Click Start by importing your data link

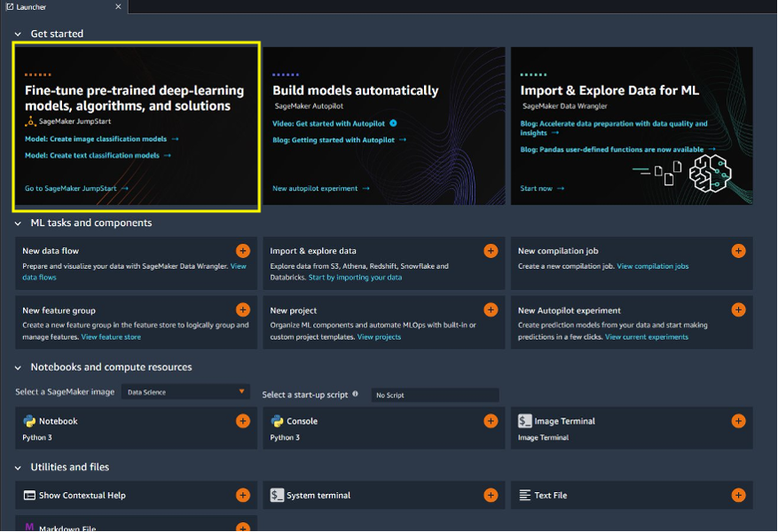[x=355, y=278]
